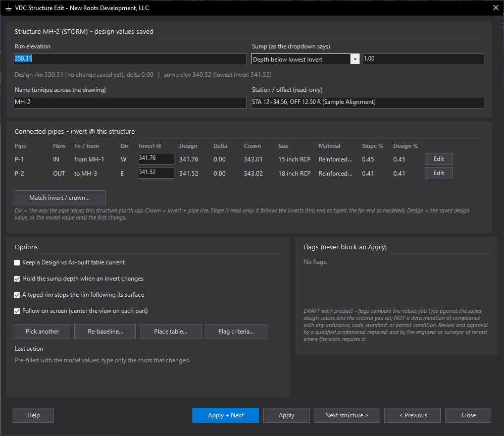504x436 pixels.
Task: Open Match invert / crown dialog
Action: [x=60, y=198]
